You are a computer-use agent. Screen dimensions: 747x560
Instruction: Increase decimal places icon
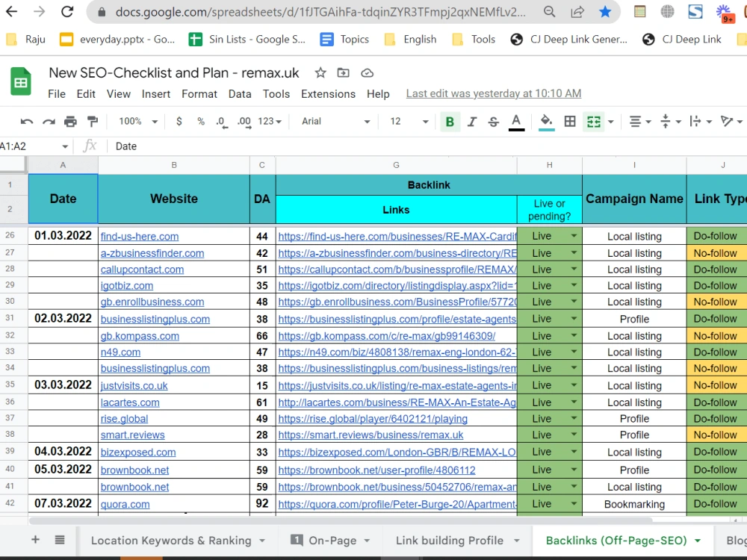click(244, 122)
